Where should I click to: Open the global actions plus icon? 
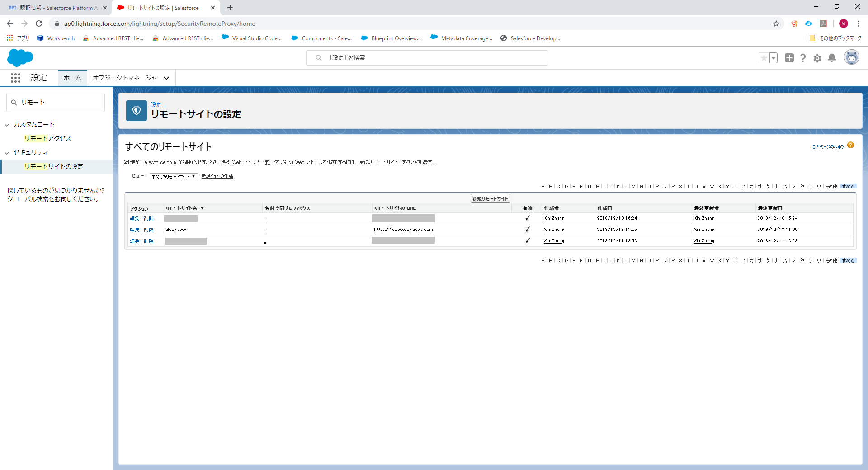[789, 58]
